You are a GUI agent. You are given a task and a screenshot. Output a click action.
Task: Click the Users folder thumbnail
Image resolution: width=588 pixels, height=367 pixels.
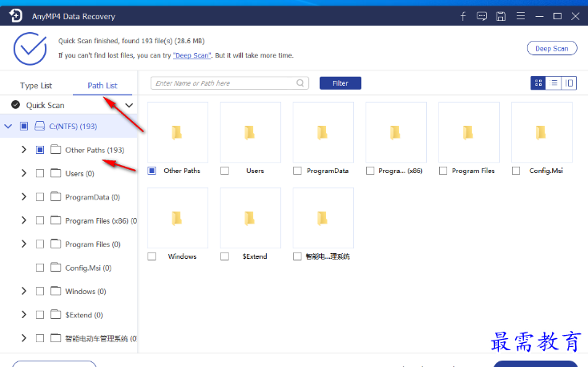[x=250, y=132]
